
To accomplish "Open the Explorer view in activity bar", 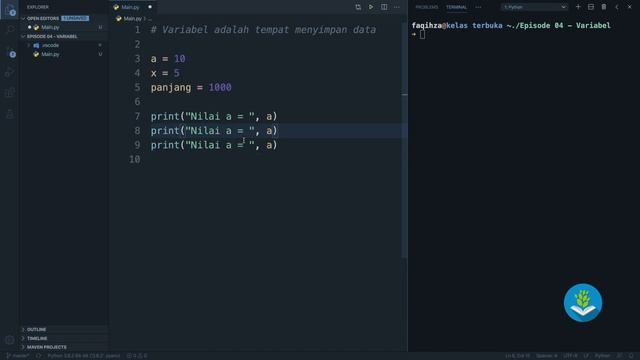I will (x=10, y=10).
